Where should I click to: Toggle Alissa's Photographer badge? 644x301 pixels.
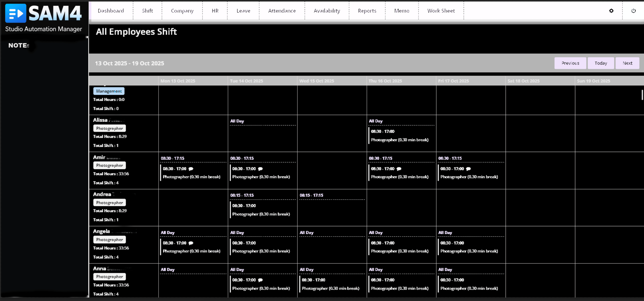[x=109, y=128]
